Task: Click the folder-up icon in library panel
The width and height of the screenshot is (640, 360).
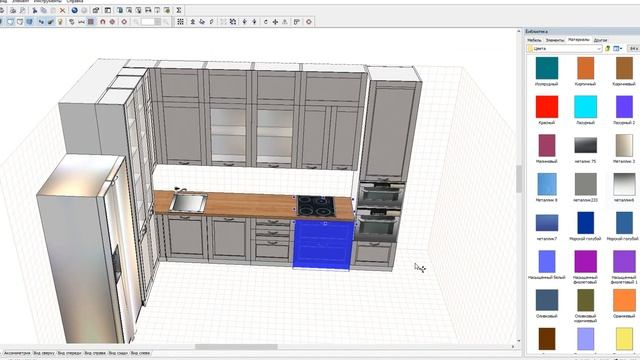Action: click(607, 49)
